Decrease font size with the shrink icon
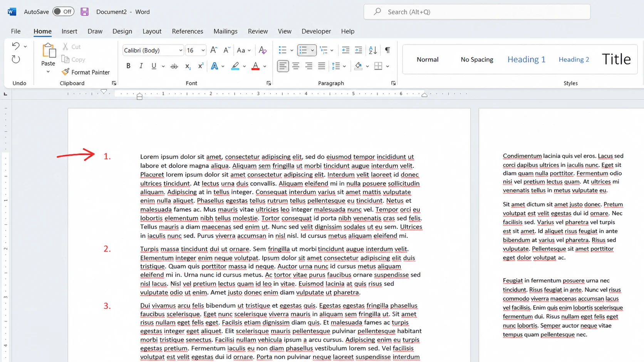 click(227, 50)
